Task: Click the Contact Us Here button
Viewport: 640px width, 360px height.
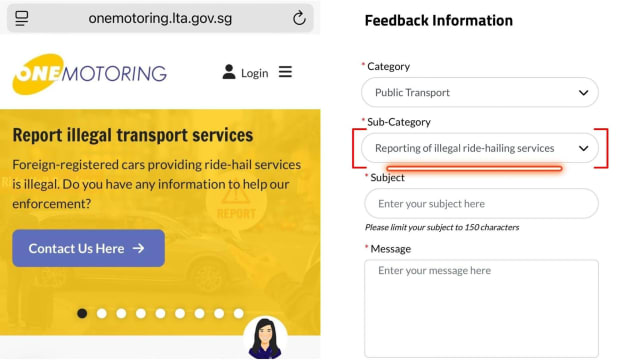Action: pyautogui.click(x=89, y=248)
